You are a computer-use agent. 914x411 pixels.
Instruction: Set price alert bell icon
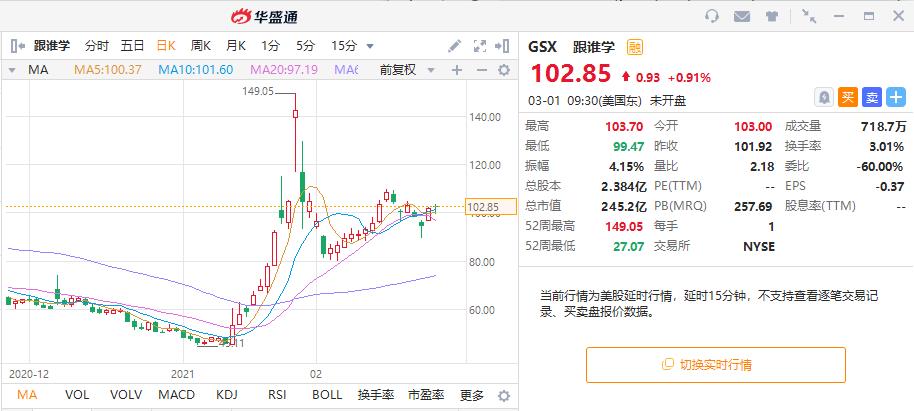824,97
